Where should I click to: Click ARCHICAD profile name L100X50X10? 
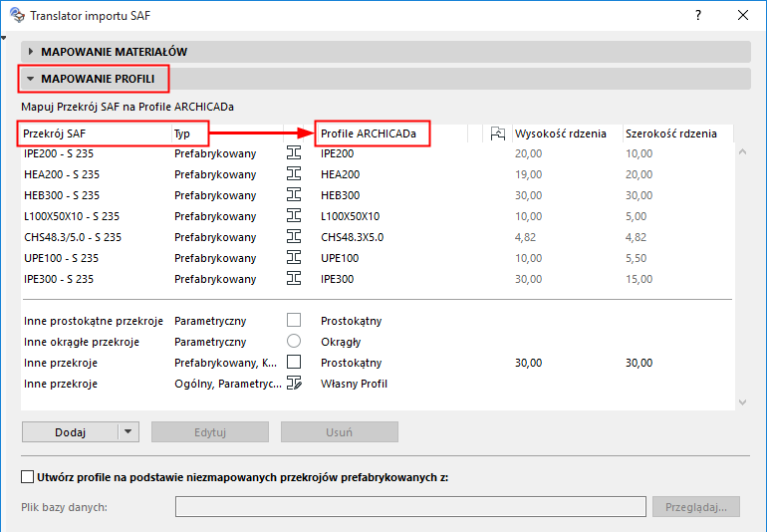coord(351,216)
